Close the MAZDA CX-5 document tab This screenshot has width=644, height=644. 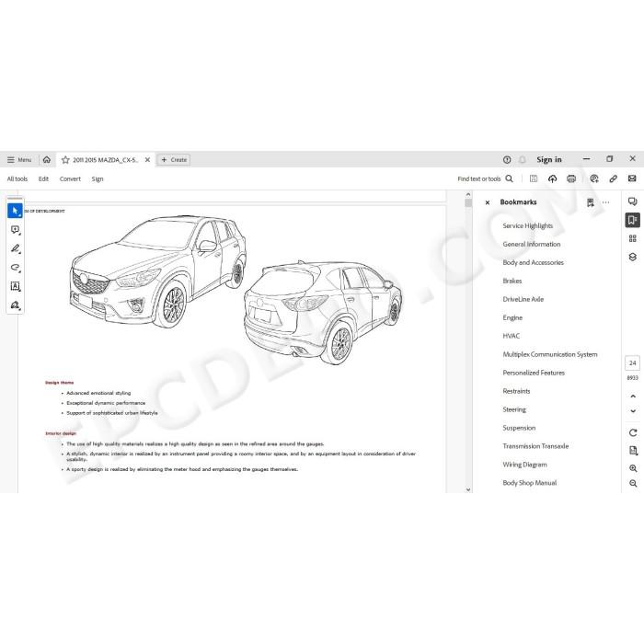point(147,160)
